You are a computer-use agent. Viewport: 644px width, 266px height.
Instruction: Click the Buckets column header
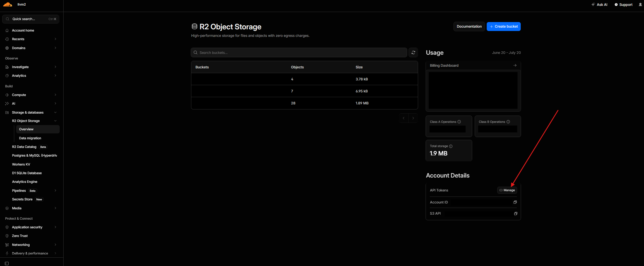click(202, 67)
